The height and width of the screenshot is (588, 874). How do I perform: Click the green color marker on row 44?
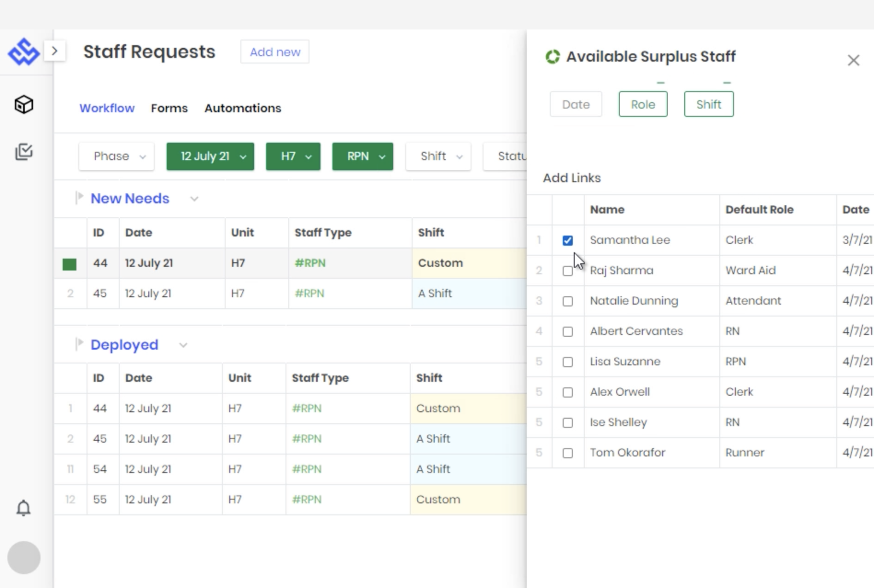click(x=70, y=264)
